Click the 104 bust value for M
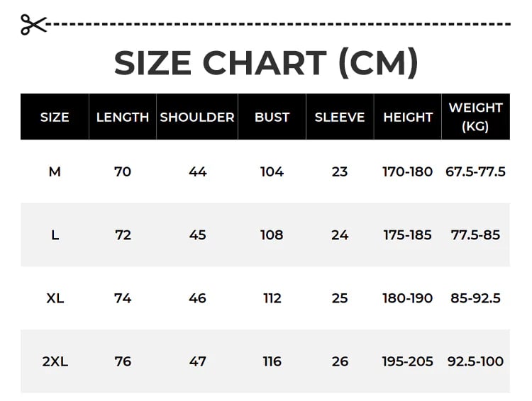Viewport: 532px width, 401px height. coord(272,171)
